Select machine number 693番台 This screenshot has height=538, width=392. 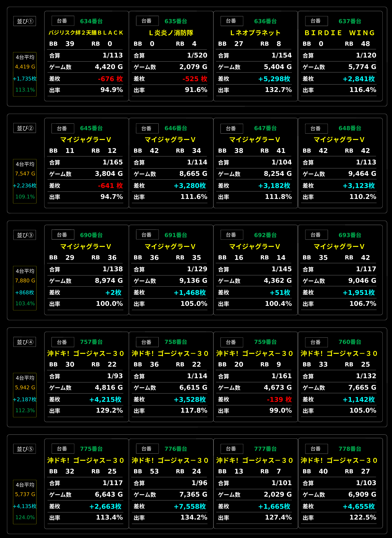tap(350, 235)
